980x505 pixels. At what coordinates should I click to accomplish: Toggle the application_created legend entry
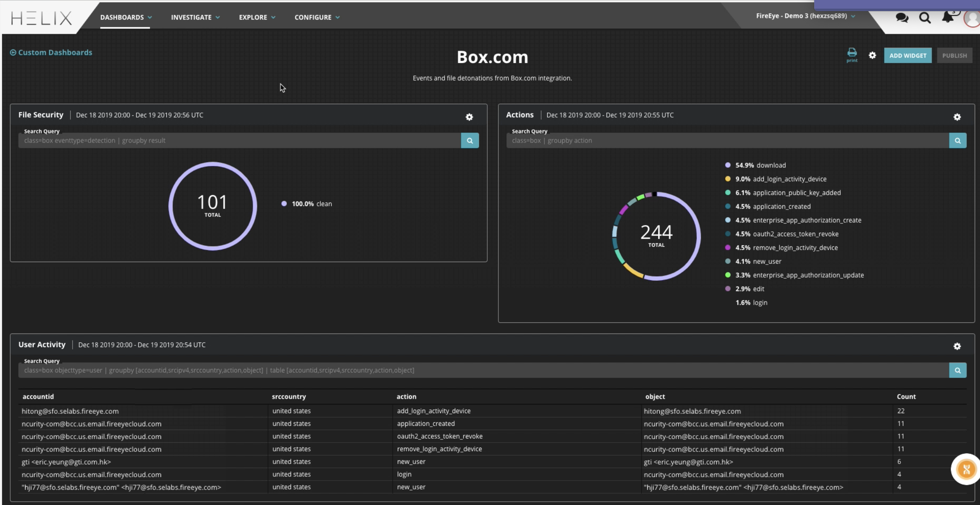click(768, 206)
